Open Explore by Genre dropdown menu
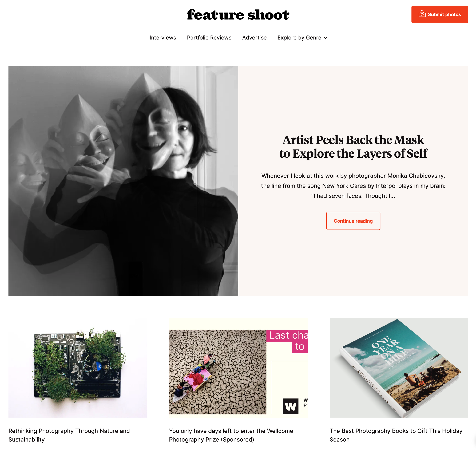476x450 pixels. (302, 38)
